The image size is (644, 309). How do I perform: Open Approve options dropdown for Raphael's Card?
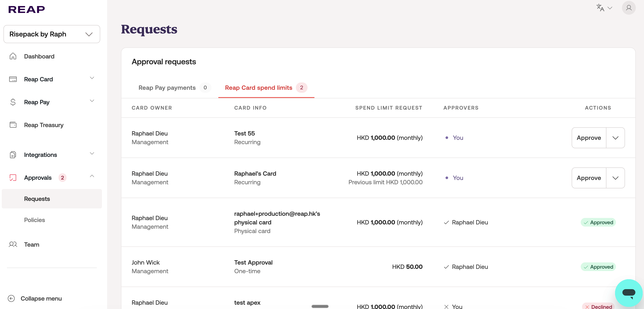coord(615,178)
